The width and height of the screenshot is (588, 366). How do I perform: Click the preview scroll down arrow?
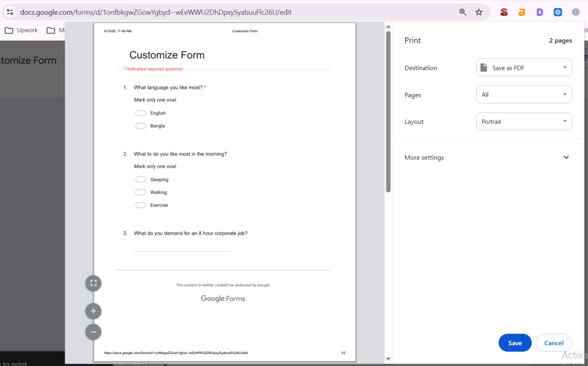pos(388,359)
